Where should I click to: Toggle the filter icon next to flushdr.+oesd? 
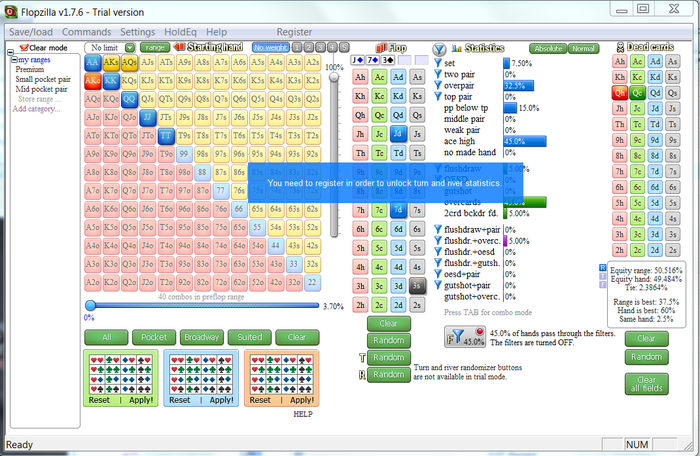coord(438,252)
